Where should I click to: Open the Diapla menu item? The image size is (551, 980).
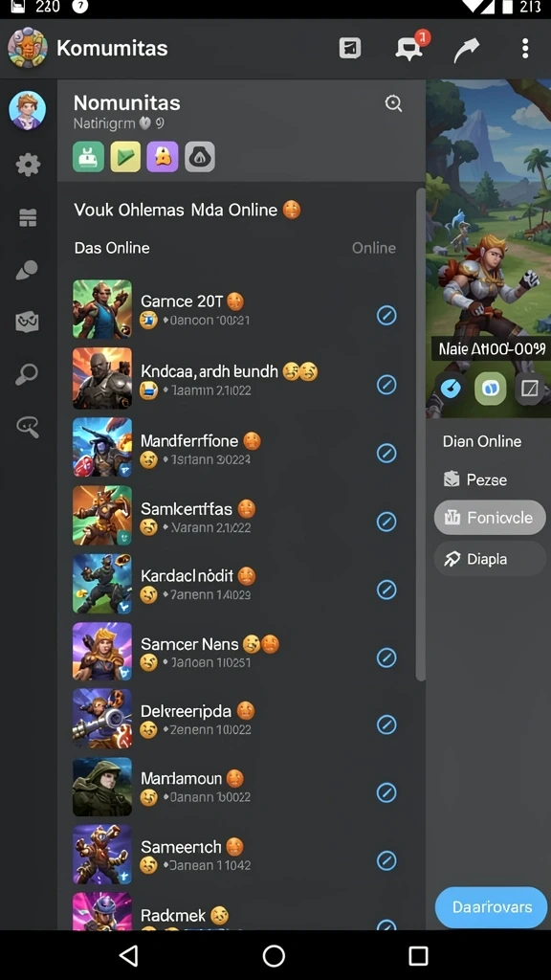490,559
